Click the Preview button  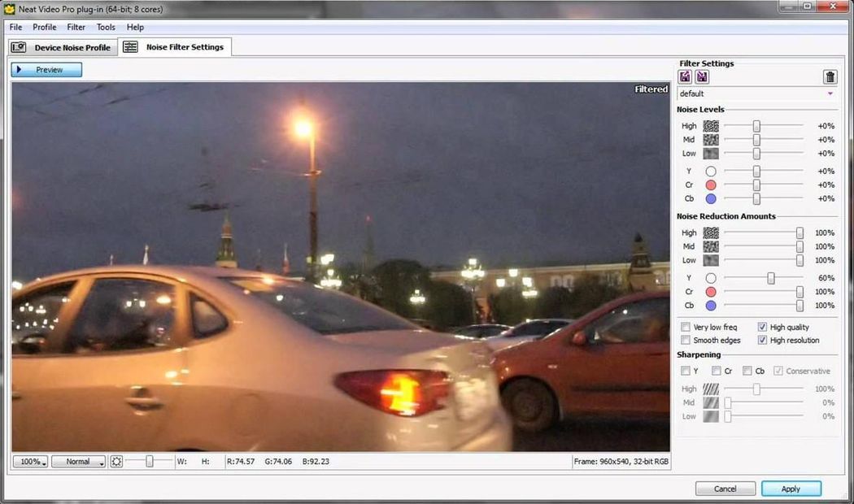[46, 70]
